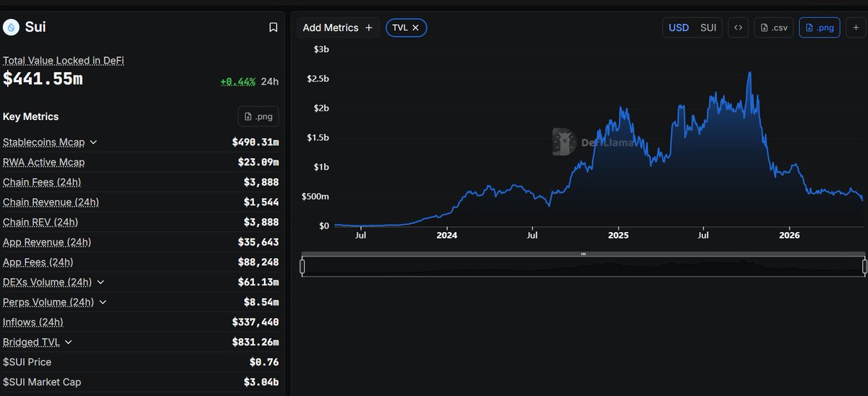Click the RWA Active Mcap label

(43, 162)
